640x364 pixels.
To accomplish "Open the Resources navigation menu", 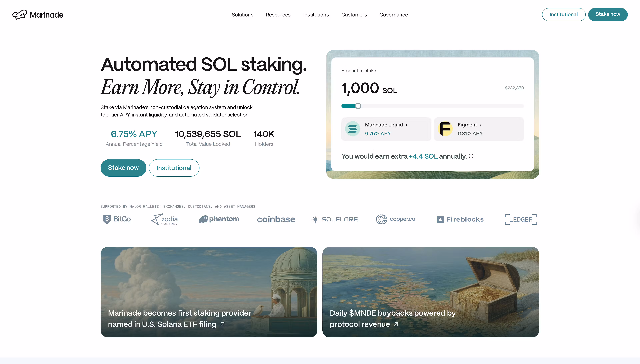I will (x=278, y=15).
